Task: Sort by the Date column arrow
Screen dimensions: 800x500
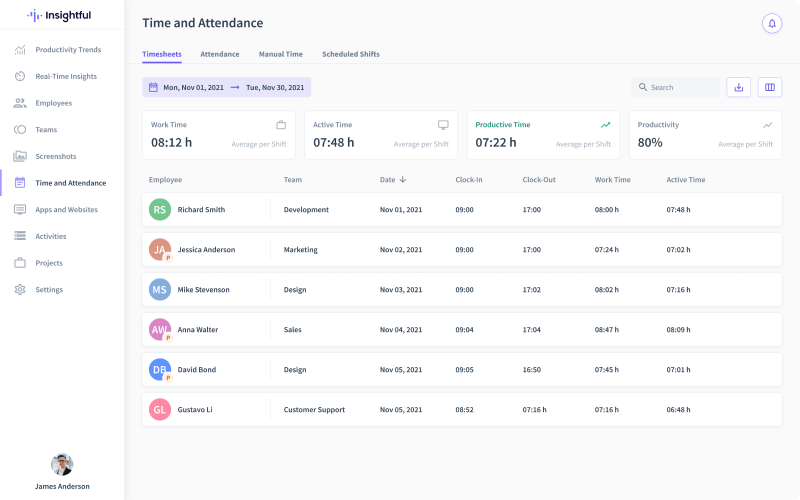Action: point(403,180)
